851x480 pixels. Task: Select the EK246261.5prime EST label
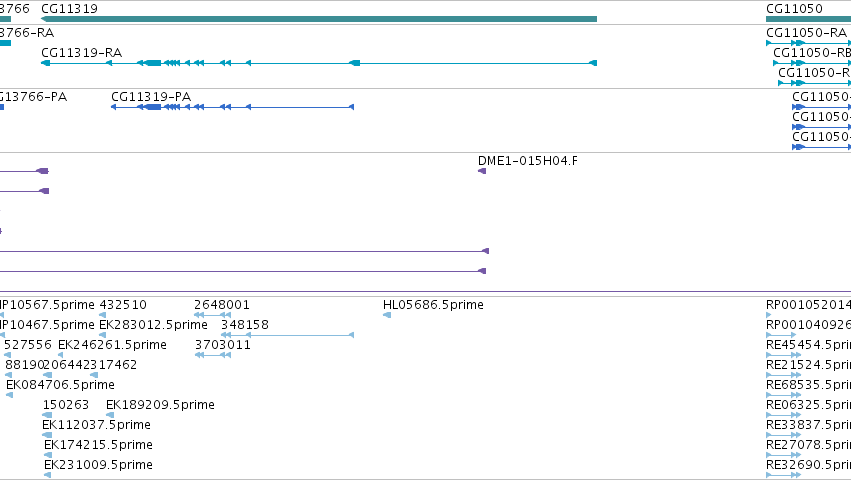112,345
